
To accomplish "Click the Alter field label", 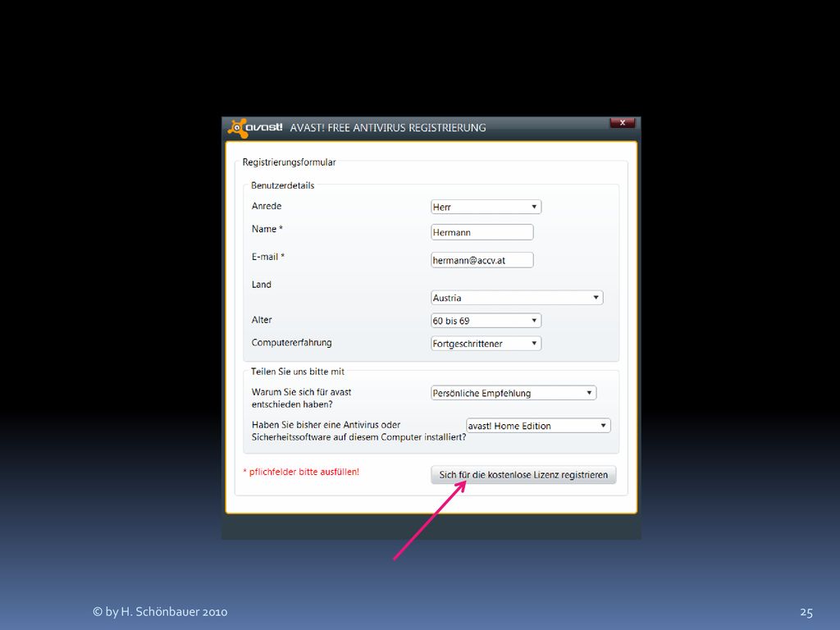I will 262,320.
